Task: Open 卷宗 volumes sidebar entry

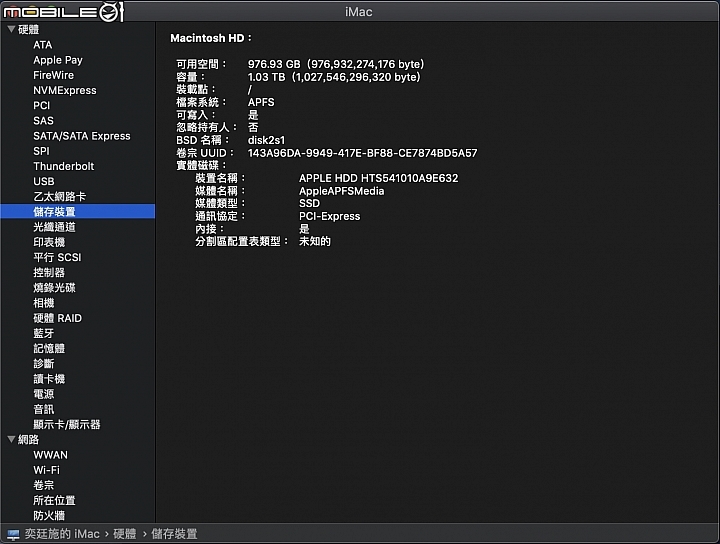Action: pos(44,485)
